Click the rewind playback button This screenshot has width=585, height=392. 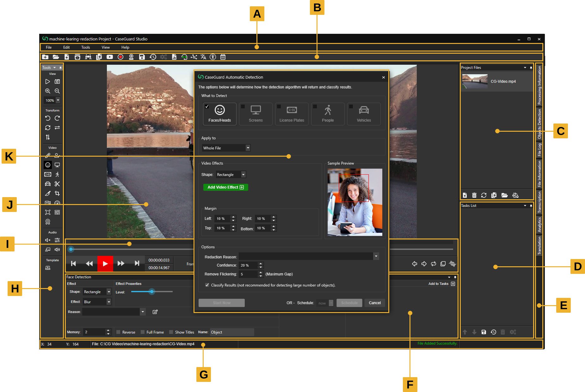[x=89, y=263]
